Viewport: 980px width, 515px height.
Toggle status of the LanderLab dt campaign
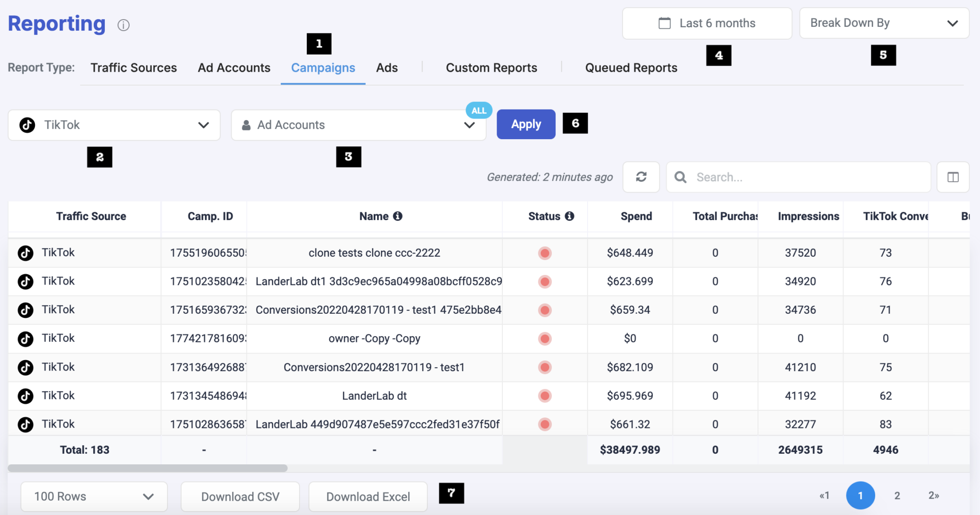(544, 395)
